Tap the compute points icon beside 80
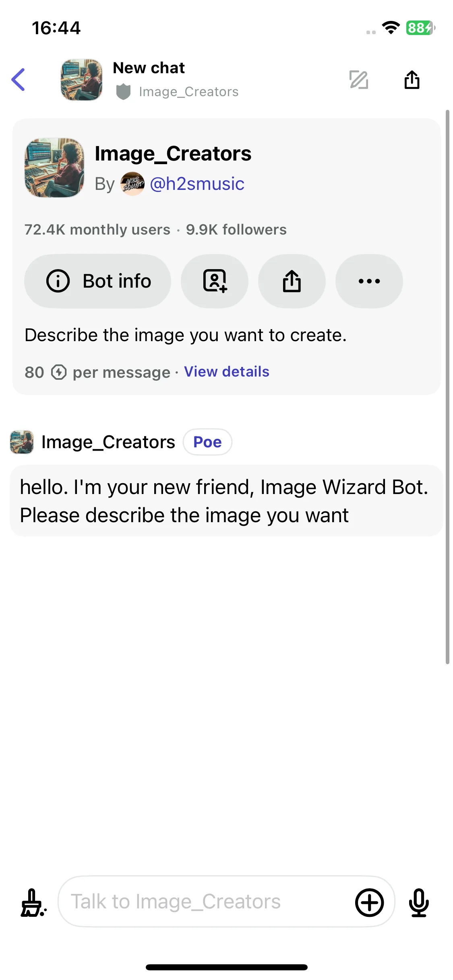The width and height of the screenshot is (453, 980). pos(59,372)
